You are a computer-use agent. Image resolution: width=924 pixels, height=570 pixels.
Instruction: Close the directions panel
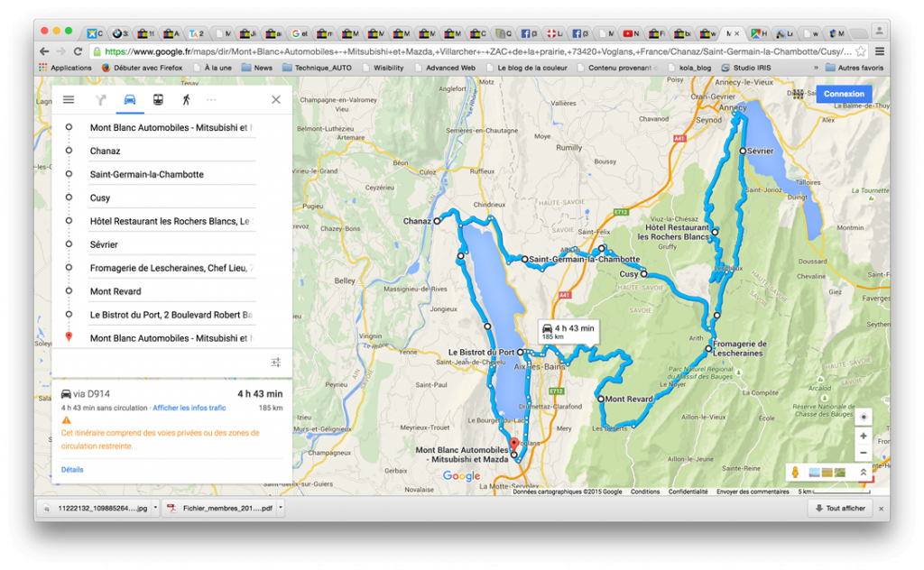[x=276, y=99]
